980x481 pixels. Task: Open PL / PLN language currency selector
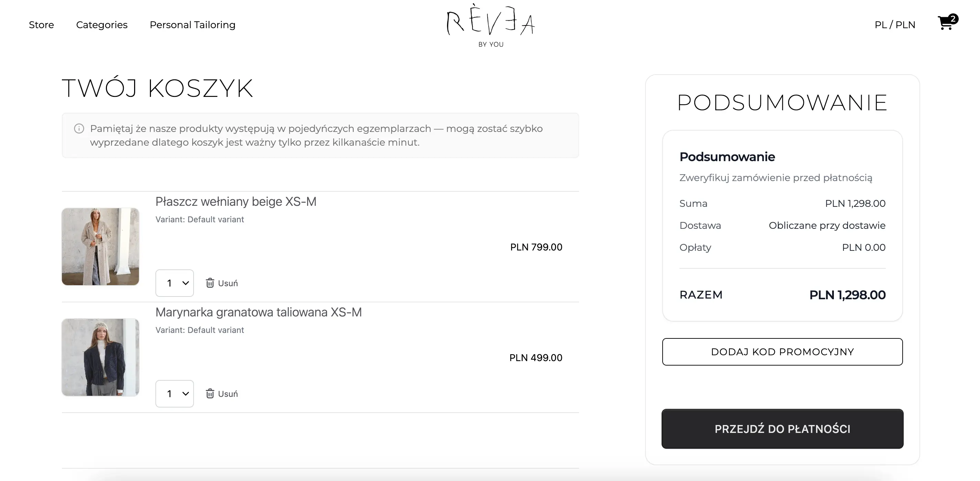[895, 25]
